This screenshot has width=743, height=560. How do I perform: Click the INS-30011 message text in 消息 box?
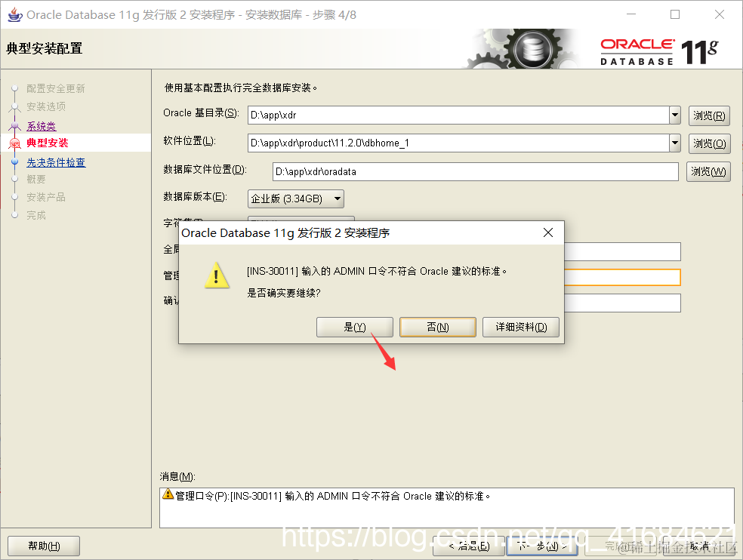coord(333,496)
